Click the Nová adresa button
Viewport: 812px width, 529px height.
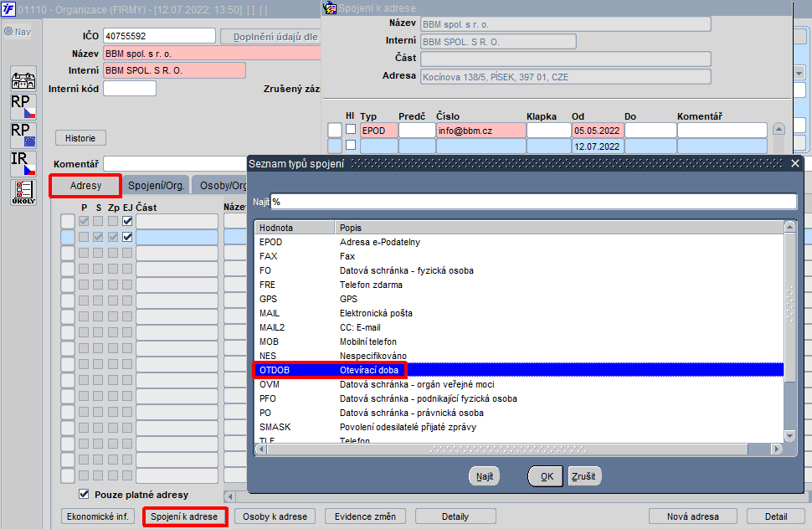click(x=693, y=516)
